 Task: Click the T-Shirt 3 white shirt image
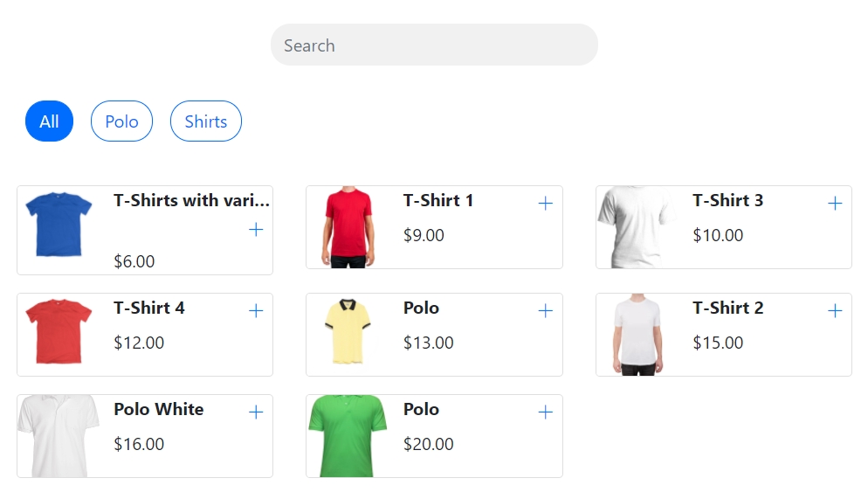pos(636,226)
